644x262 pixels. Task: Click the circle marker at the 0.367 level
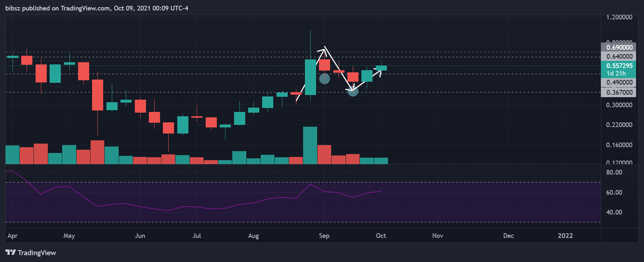tap(353, 91)
